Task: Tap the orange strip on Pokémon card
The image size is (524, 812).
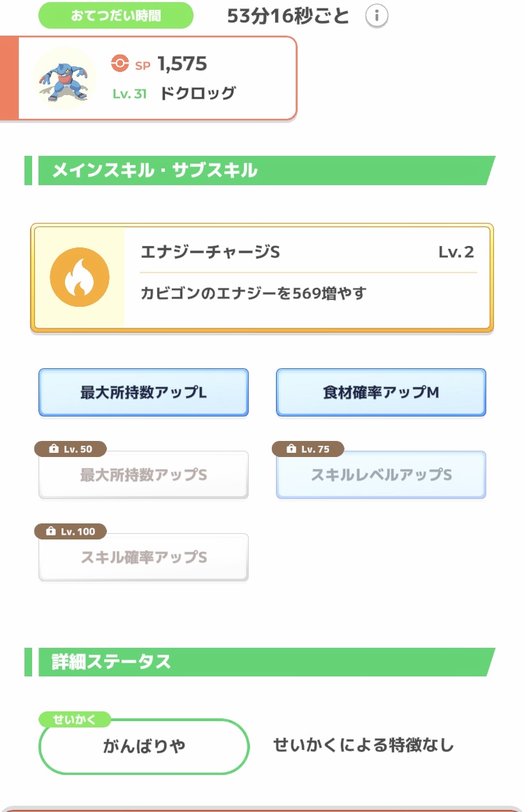Action: [9, 78]
